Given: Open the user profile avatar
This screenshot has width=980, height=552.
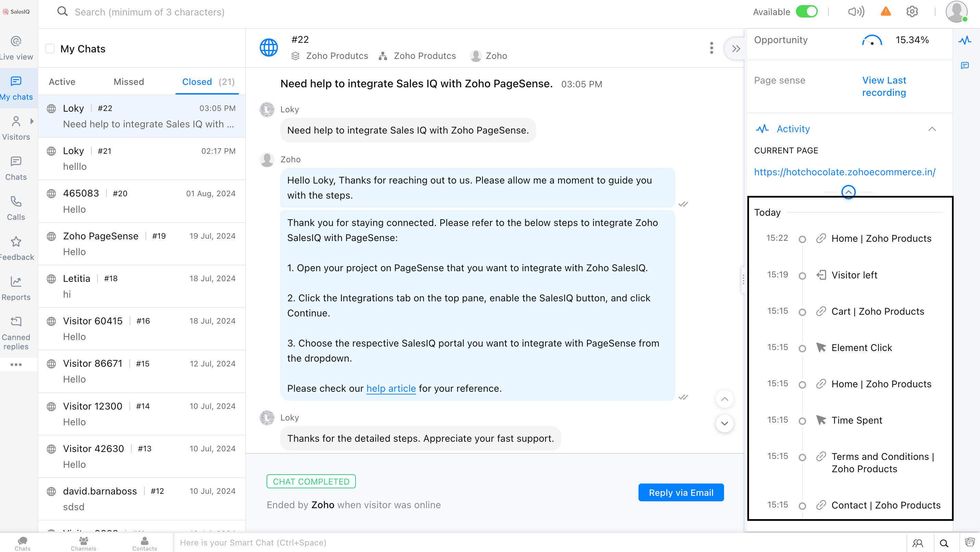Looking at the screenshot, I should pos(956,11).
